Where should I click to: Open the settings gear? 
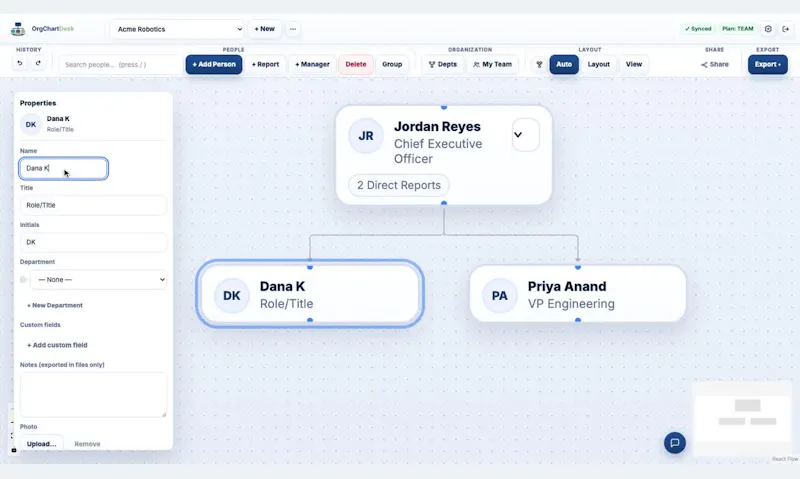point(768,29)
